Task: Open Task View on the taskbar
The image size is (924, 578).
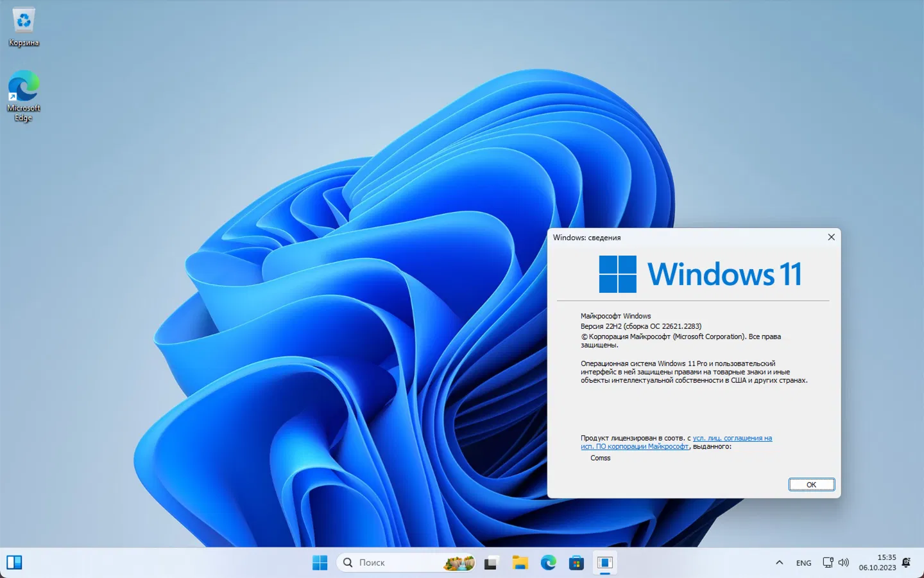Action: [x=492, y=563]
